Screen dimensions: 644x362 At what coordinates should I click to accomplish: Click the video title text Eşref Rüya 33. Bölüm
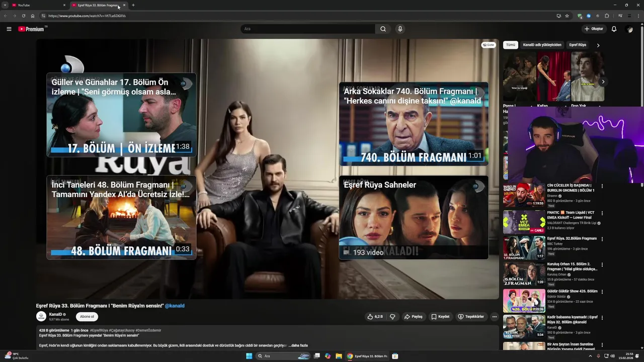[100, 306]
